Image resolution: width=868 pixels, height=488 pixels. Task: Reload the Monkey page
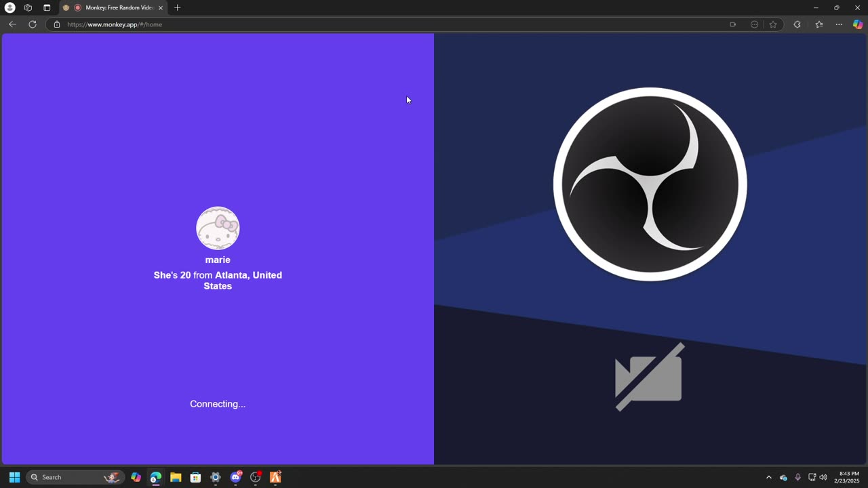32,24
